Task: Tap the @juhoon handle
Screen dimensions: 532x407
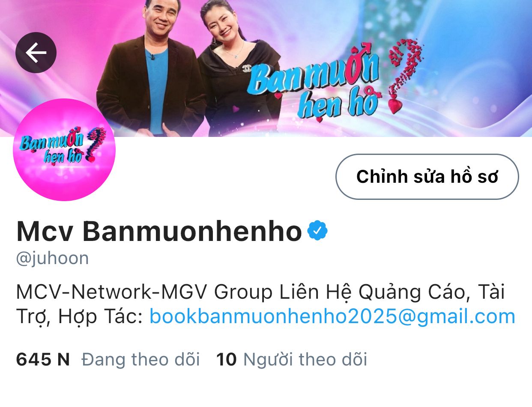Action: click(52, 259)
